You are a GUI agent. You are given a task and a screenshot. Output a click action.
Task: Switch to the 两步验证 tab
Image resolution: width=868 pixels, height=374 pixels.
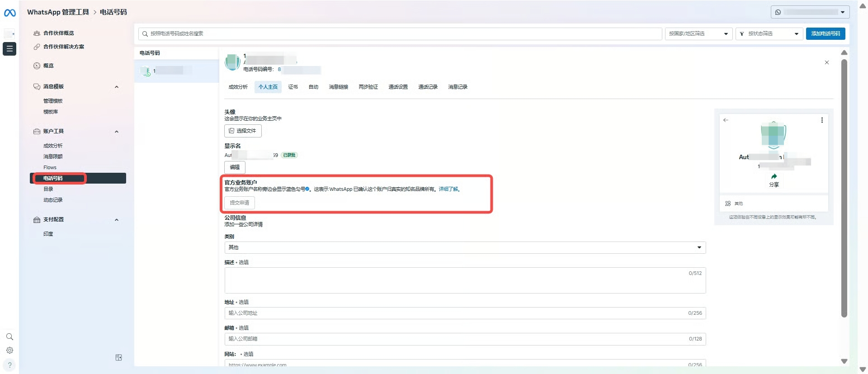coord(368,87)
